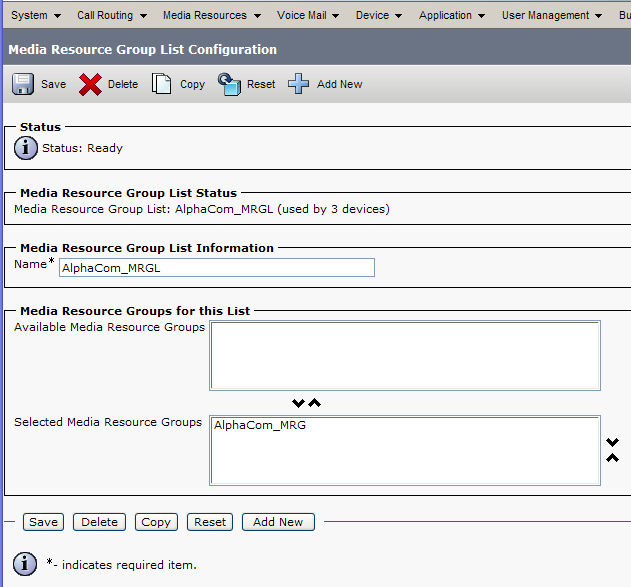The width and height of the screenshot is (631, 587).
Task: Move group down to Selected list arrow
Action: pos(298,403)
